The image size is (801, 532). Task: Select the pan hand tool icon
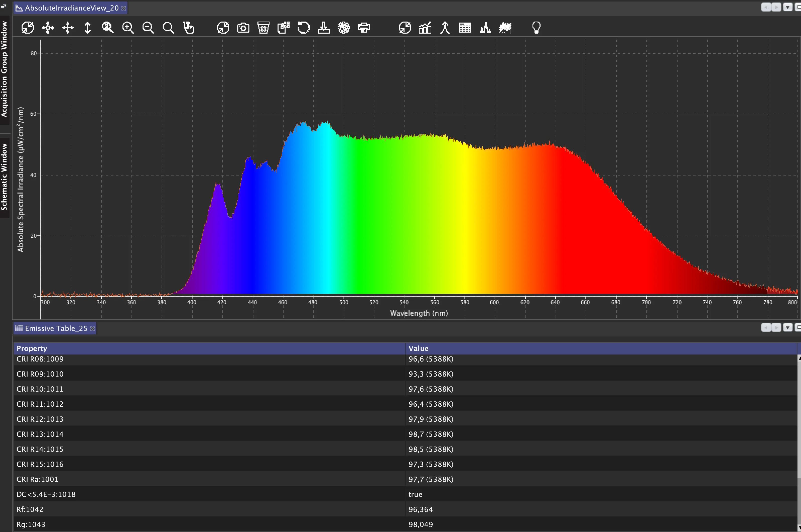tap(188, 28)
